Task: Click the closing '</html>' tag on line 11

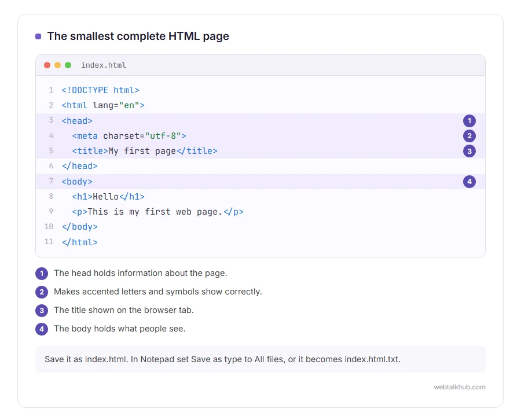Action: [x=79, y=242]
